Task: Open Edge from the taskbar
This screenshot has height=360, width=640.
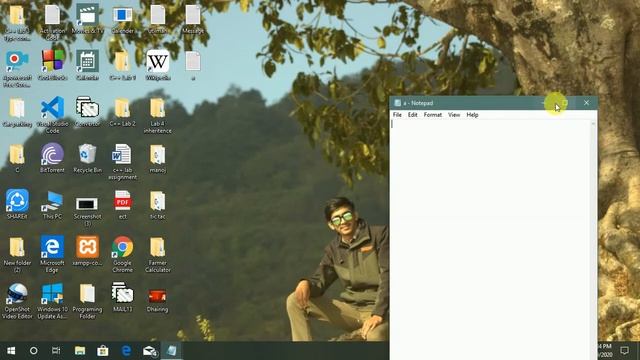Action: [x=126, y=351]
